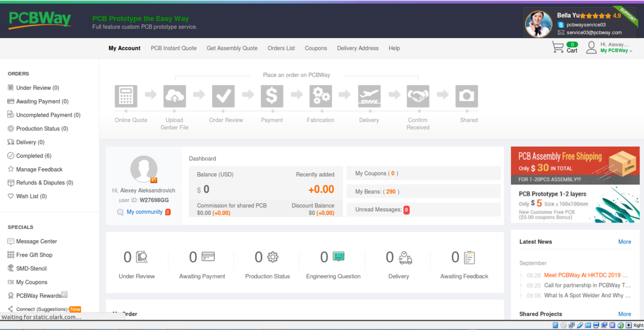Click the Production Status gear icon in summary

pyautogui.click(x=273, y=257)
